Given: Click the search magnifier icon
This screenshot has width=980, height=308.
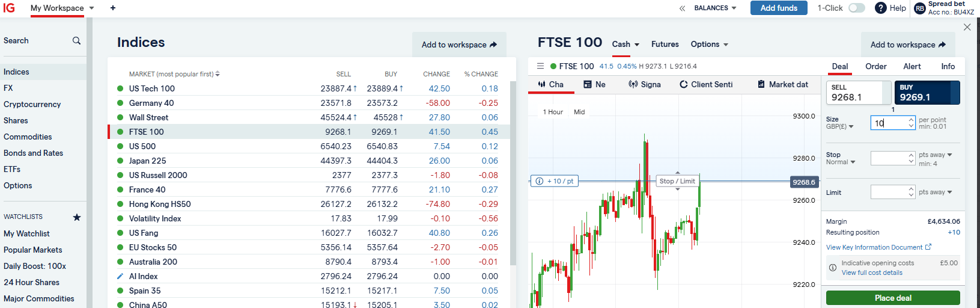Looking at the screenshot, I should coord(76,40).
